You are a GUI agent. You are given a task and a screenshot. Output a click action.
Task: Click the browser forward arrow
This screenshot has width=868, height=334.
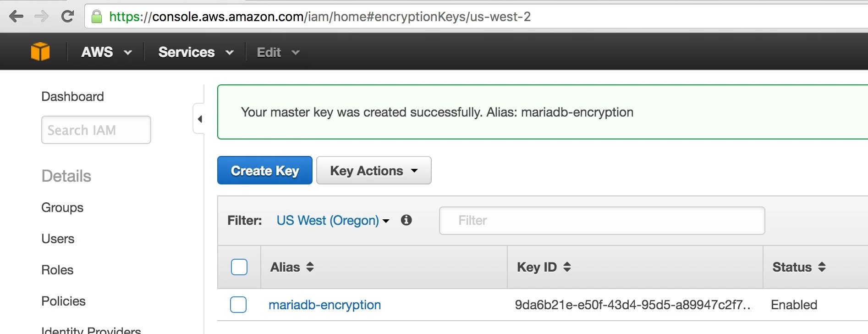coord(41,17)
